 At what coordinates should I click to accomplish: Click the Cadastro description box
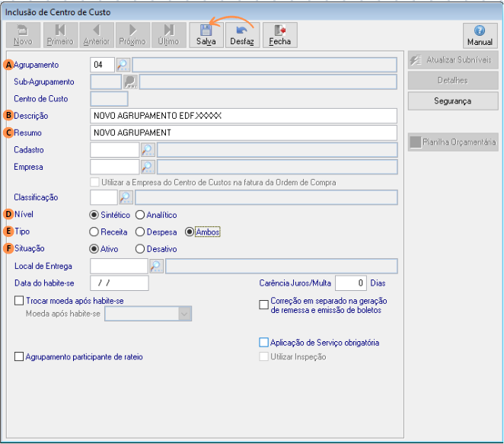(x=277, y=150)
